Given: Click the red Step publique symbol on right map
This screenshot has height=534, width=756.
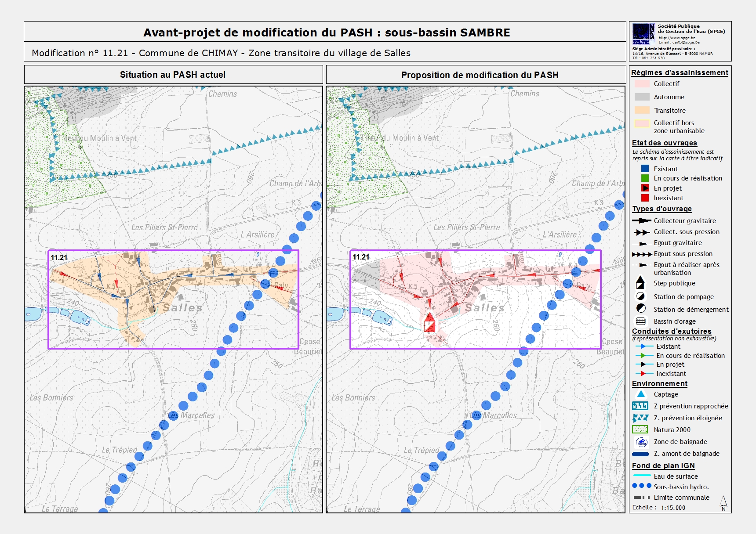Looking at the screenshot, I should point(429,322).
